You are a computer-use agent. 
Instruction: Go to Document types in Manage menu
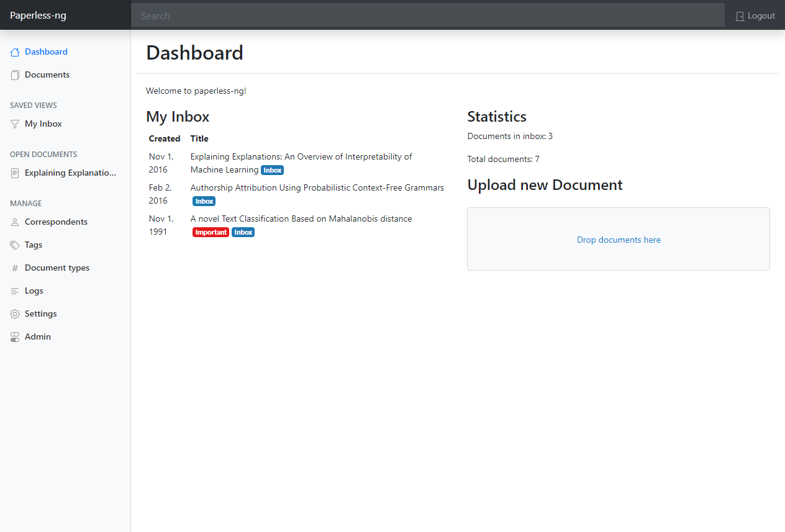click(57, 268)
